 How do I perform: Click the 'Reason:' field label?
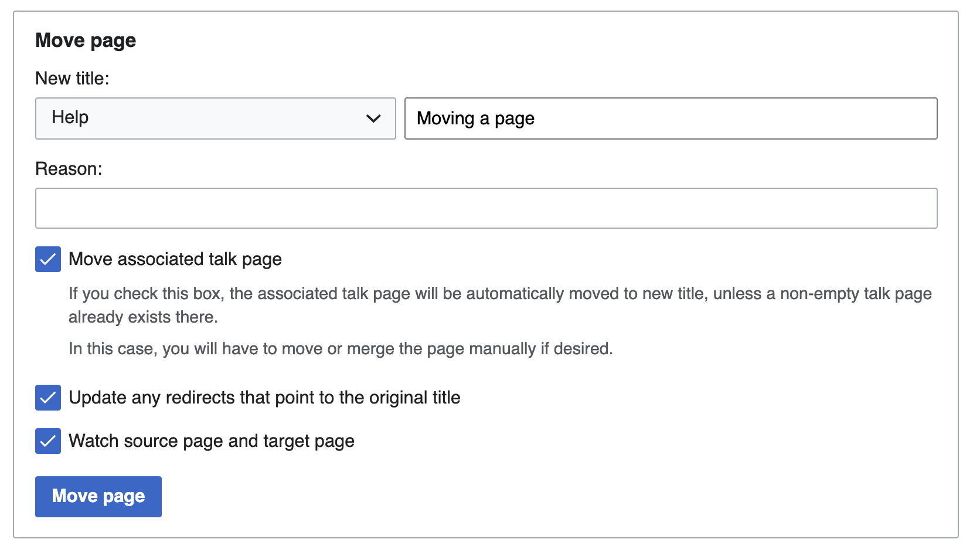pos(69,169)
